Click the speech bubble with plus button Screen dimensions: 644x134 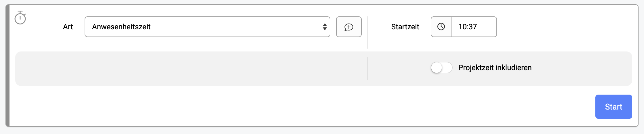click(x=349, y=27)
